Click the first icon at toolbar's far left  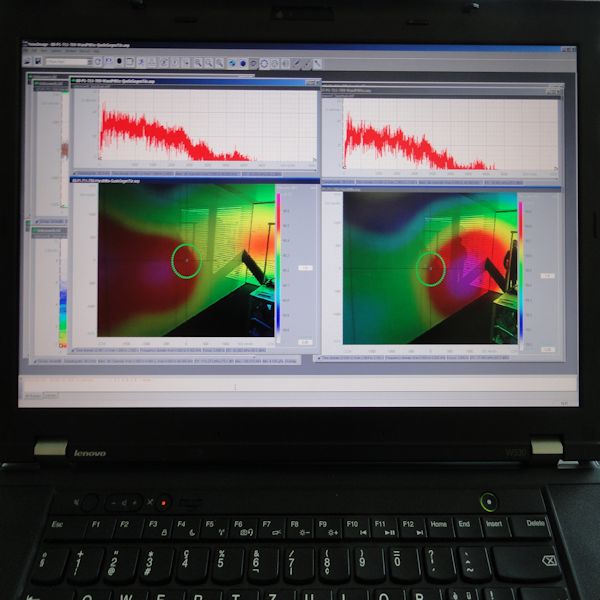click(x=28, y=61)
